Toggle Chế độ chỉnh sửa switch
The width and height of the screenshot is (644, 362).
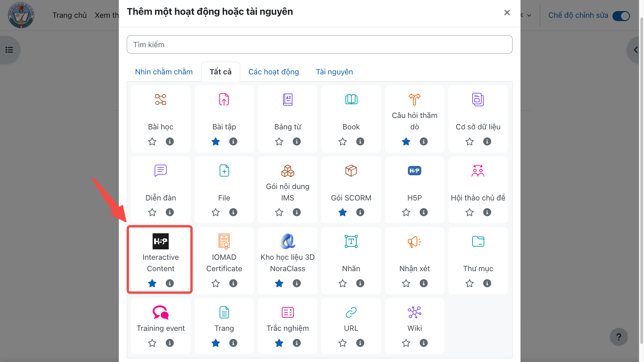(621, 16)
